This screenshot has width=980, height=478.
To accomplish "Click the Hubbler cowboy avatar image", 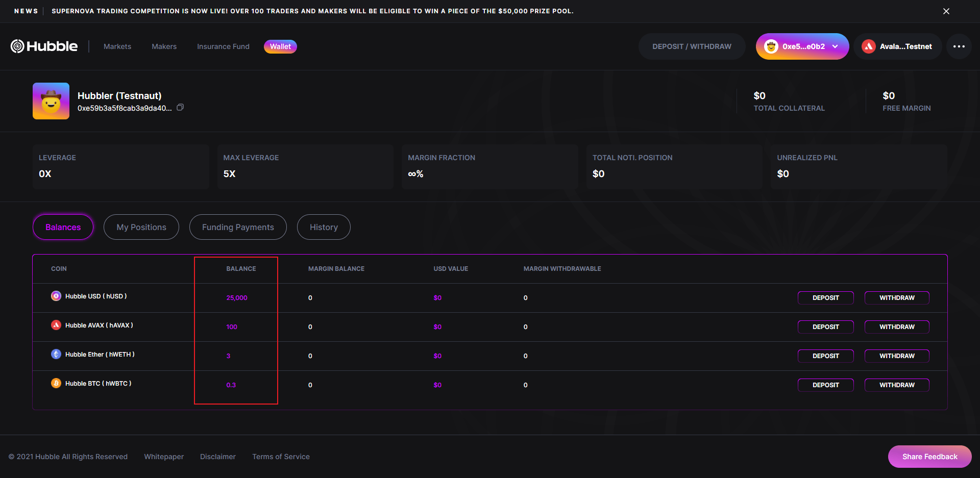I will click(51, 101).
